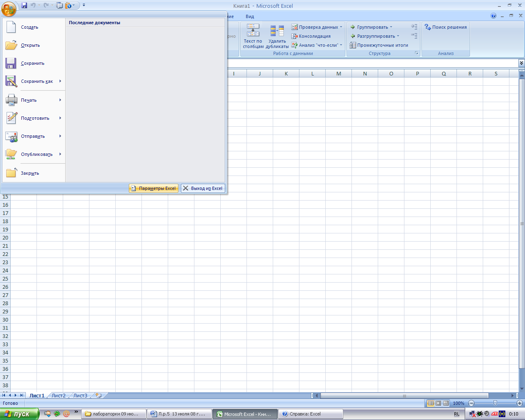Expand the Отправить submenu arrow
Screen dimensions: 525x420
click(x=60, y=136)
